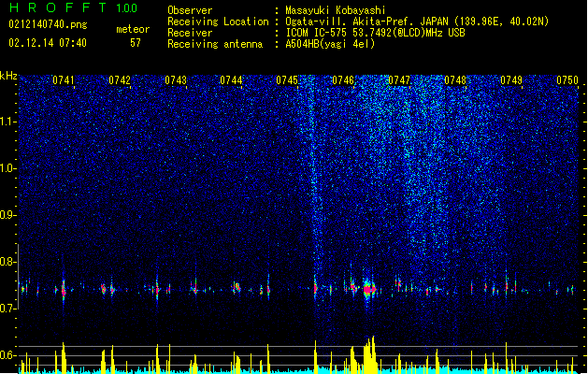Viewport: 588px width, 374px height.
Task: Click the 0.7 kHz axis label
Action: [8, 309]
